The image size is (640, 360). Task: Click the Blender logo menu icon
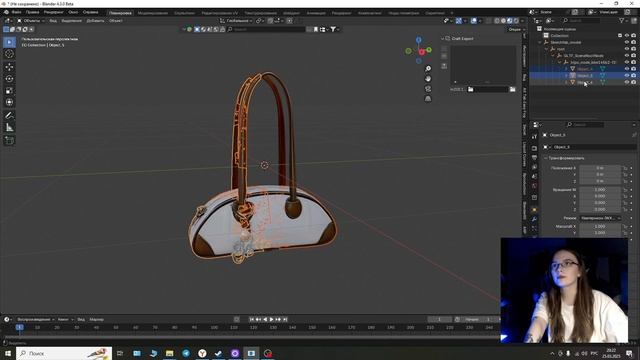[x=6, y=12]
